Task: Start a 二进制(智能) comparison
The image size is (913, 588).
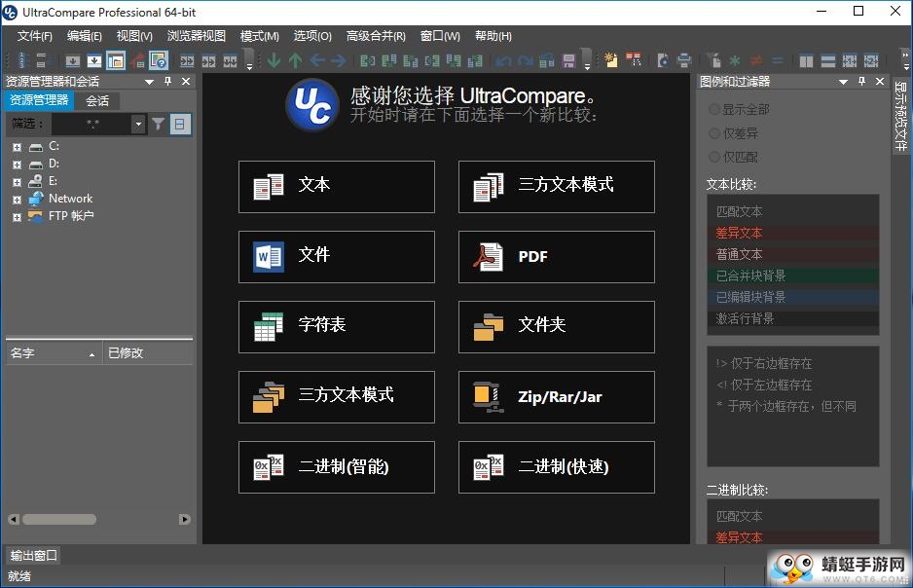Action: (x=337, y=467)
